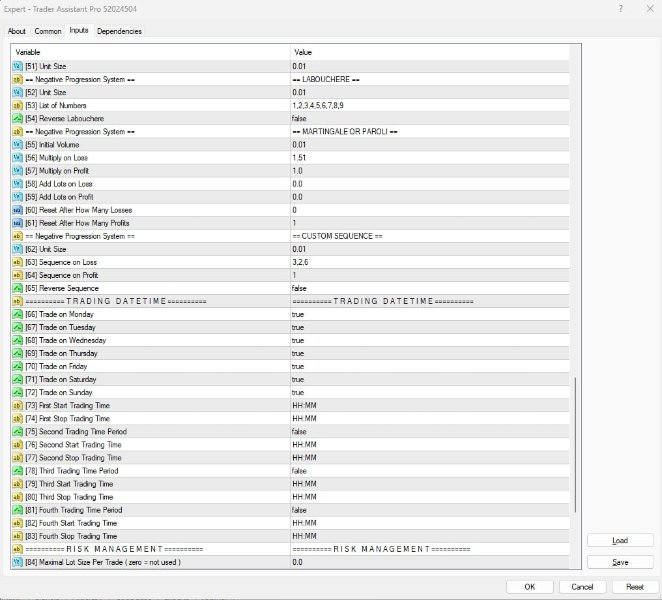Viewport: 662px width, 600px height.
Task: Click the vertical scrollbar thumb
Action: (574, 470)
